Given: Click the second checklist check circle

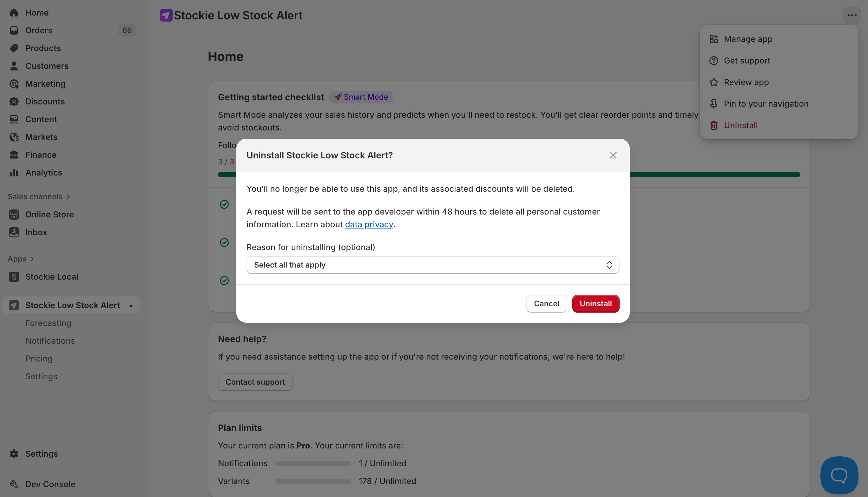Looking at the screenshot, I should (224, 243).
